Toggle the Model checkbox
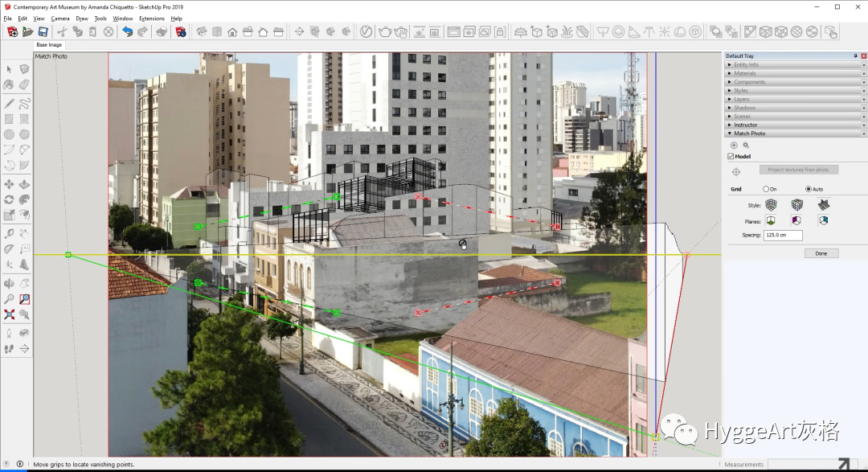This screenshot has height=472, width=868. pos(731,156)
